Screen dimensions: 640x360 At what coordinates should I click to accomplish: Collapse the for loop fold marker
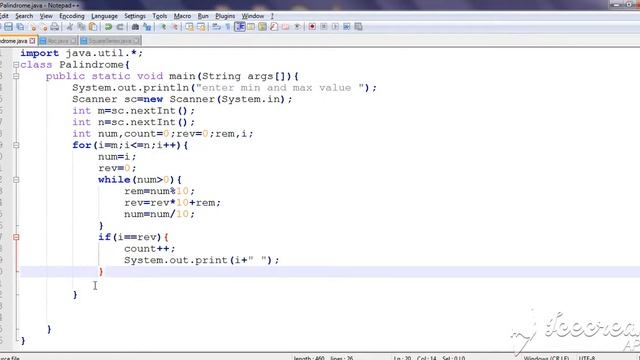(16, 145)
